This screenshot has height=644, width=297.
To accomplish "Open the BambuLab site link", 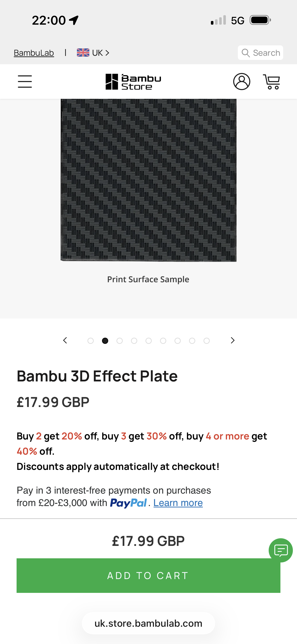I will (34, 53).
